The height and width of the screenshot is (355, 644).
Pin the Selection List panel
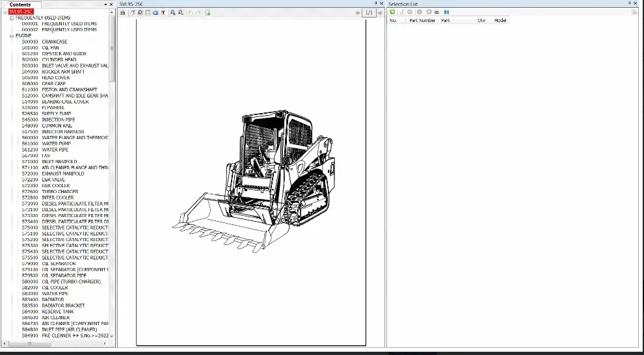pos(630,4)
